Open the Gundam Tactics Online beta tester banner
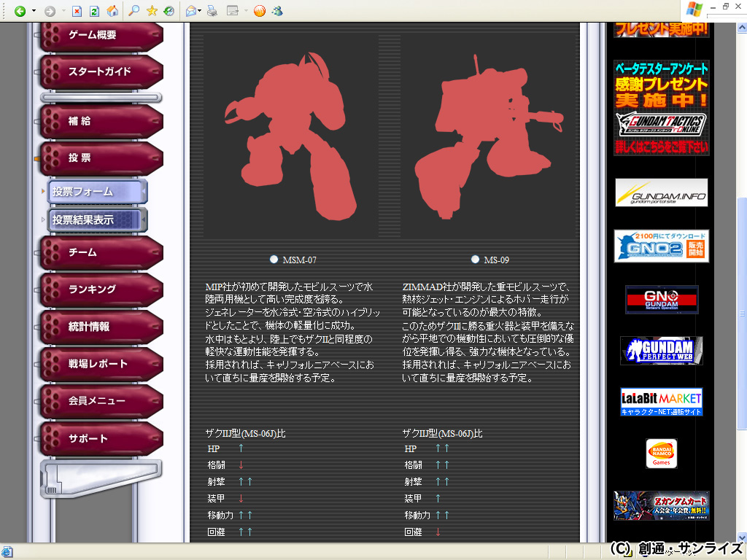This screenshot has height=560, width=747. 661,108
